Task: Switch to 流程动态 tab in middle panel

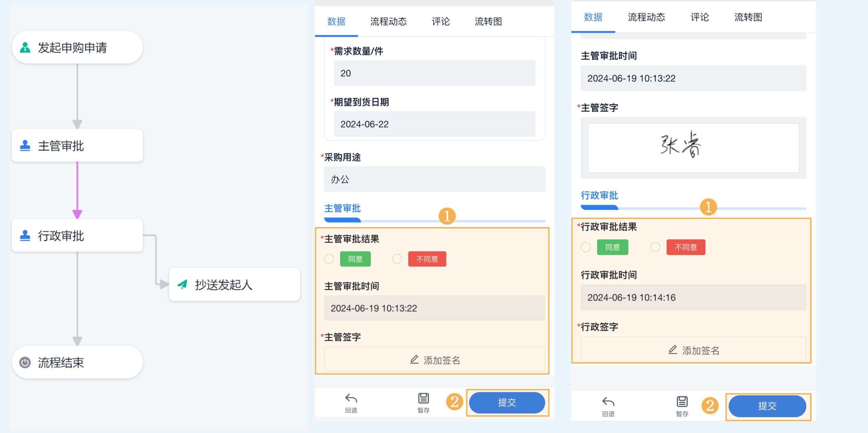Action: (388, 22)
